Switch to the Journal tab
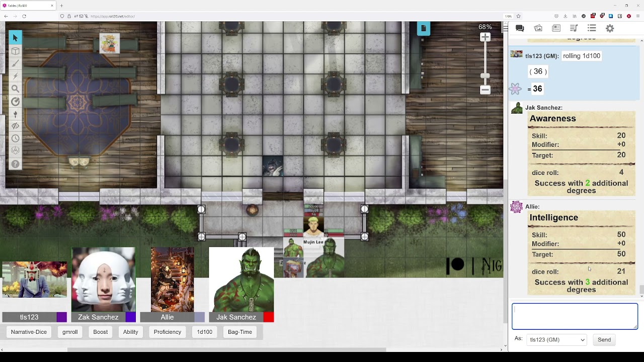 click(556, 29)
